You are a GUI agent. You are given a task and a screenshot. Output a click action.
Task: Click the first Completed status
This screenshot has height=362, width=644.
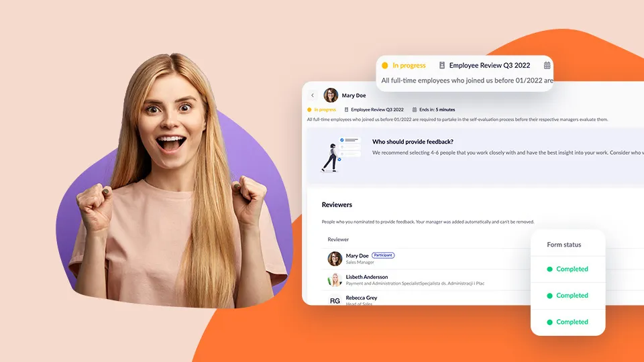(567, 269)
